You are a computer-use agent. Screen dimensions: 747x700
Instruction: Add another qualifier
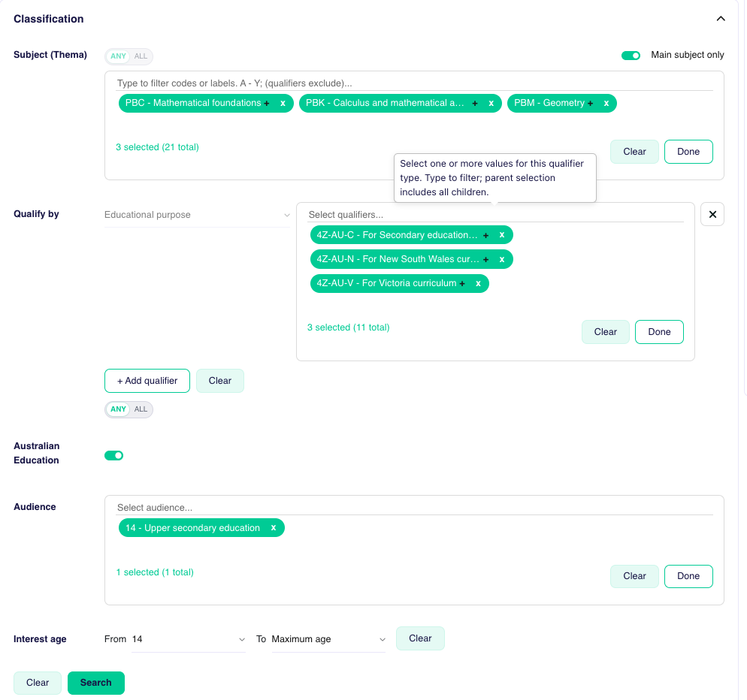click(147, 381)
